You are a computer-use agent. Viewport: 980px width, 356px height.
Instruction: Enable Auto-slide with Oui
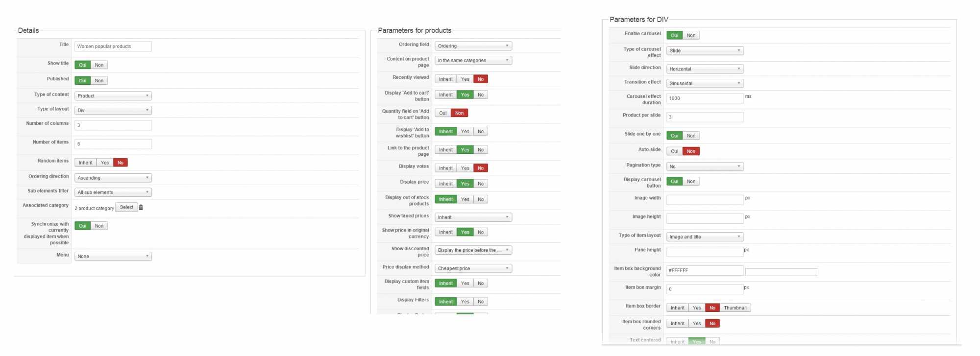[675, 151]
